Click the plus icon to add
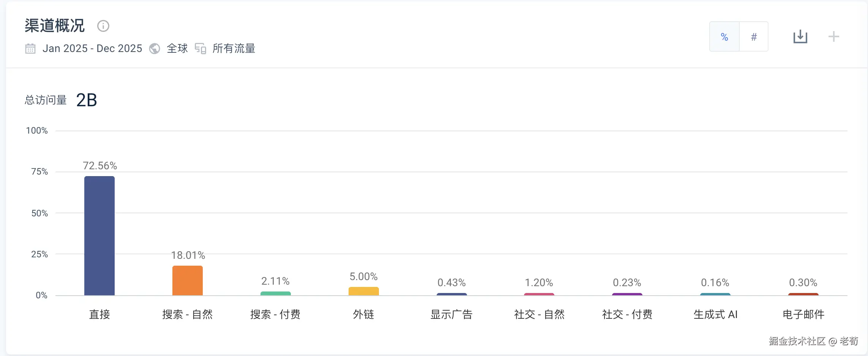The width and height of the screenshot is (868, 356). (x=833, y=36)
